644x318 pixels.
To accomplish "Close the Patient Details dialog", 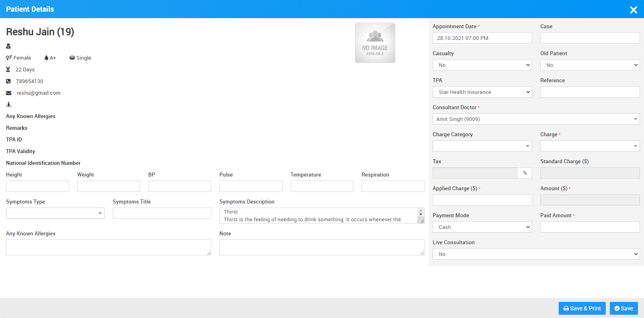I will pyautogui.click(x=633, y=10).
